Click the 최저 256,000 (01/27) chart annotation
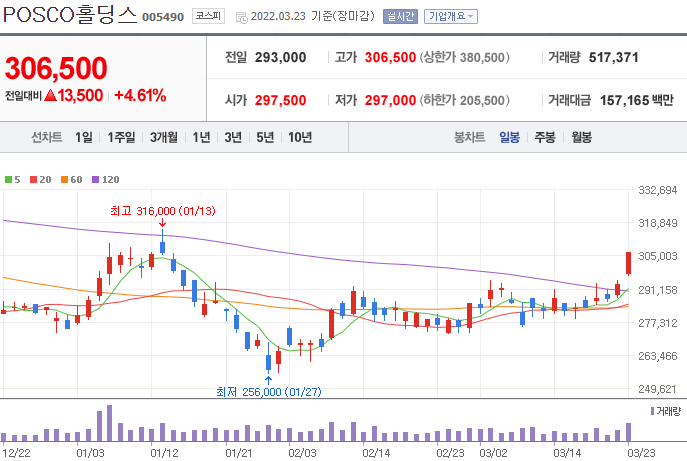 269,392
